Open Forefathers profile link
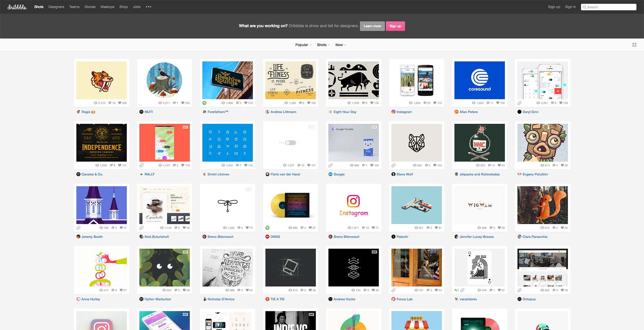The height and width of the screenshot is (330, 644). tap(218, 112)
